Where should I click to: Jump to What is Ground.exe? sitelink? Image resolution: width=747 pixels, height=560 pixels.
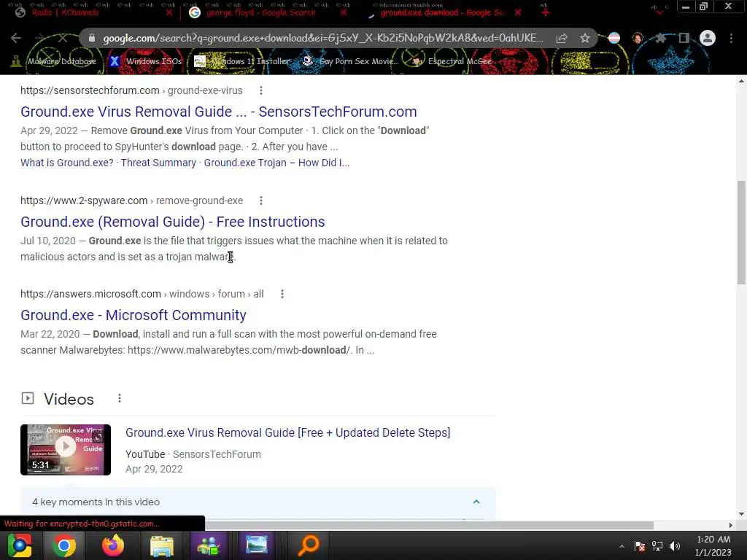[x=67, y=163]
